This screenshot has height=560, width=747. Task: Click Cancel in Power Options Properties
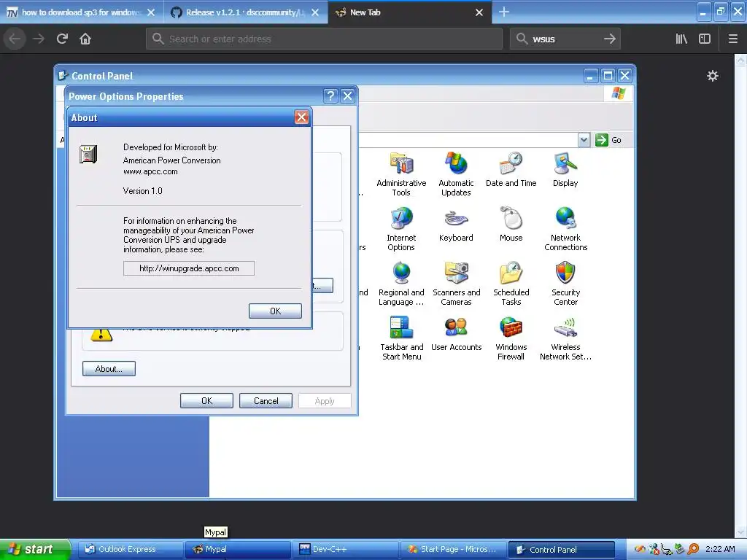click(x=266, y=401)
